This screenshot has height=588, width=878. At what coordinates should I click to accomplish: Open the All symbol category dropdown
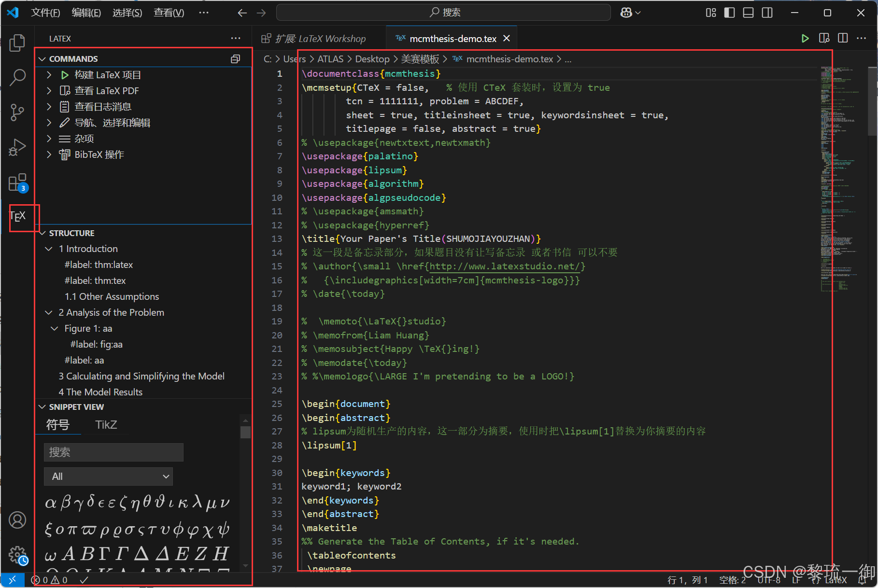(108, 476)
